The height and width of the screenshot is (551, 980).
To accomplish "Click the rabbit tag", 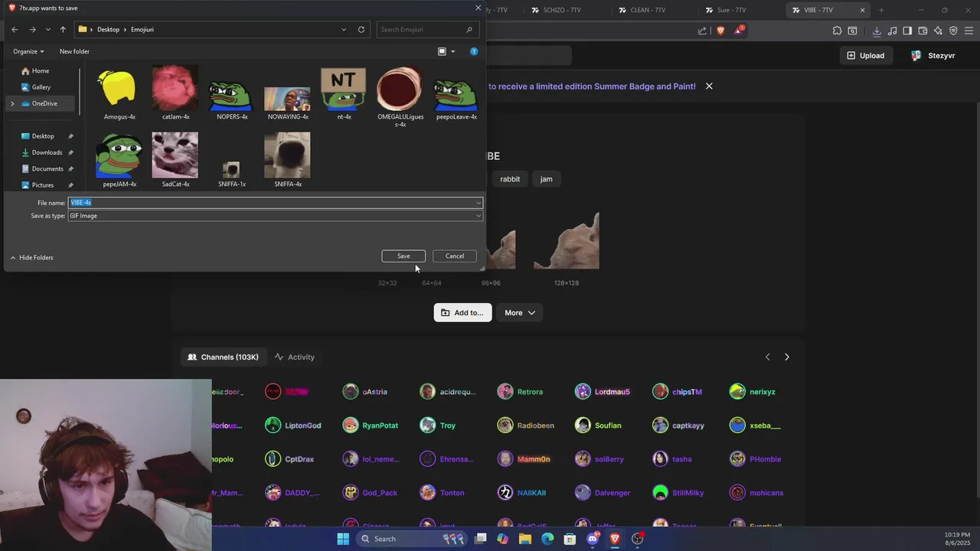I will pyautogui.click(x=510, y=179).
